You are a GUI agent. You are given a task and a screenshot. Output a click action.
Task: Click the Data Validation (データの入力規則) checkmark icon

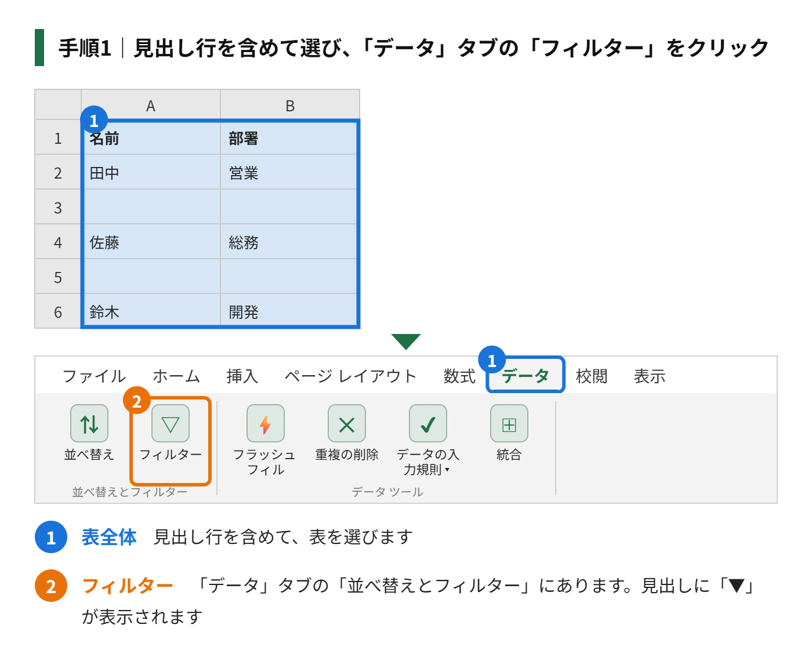click(x=428, y=423)
